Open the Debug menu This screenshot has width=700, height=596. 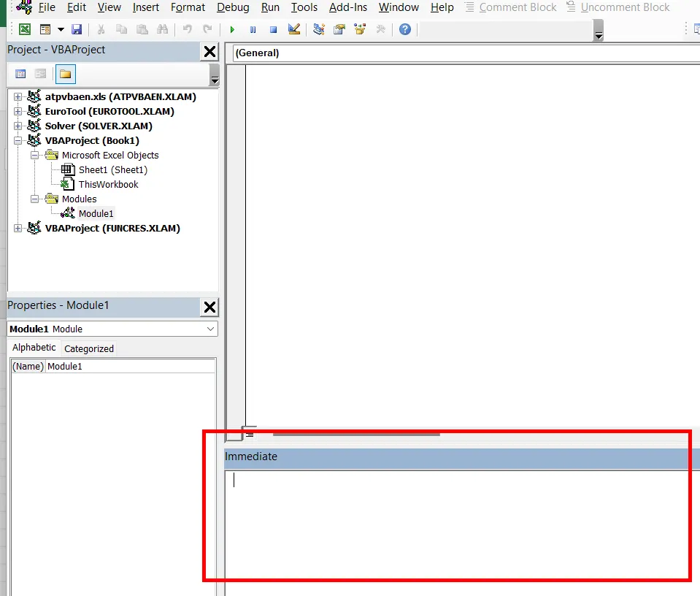point(233,7)
